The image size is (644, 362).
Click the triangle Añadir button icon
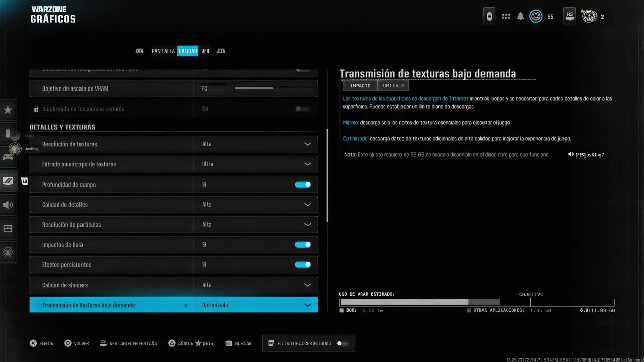pos(172,343)
